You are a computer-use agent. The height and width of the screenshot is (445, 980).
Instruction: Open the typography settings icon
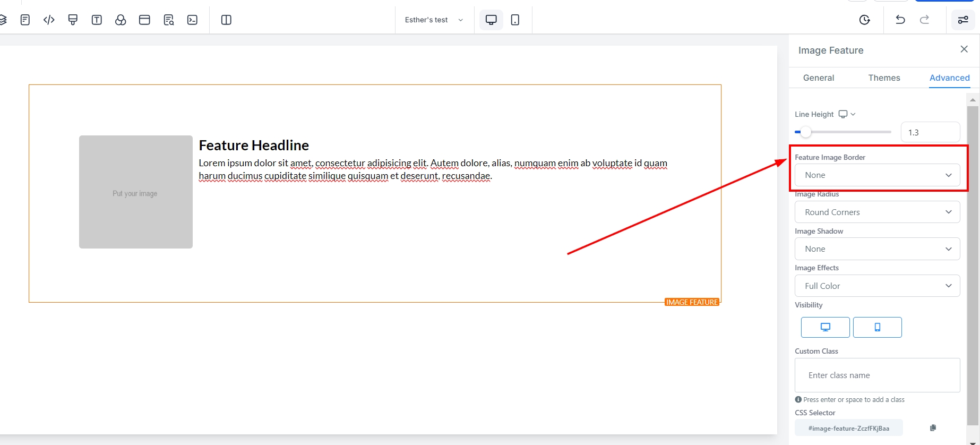click(x=97, y=20)
